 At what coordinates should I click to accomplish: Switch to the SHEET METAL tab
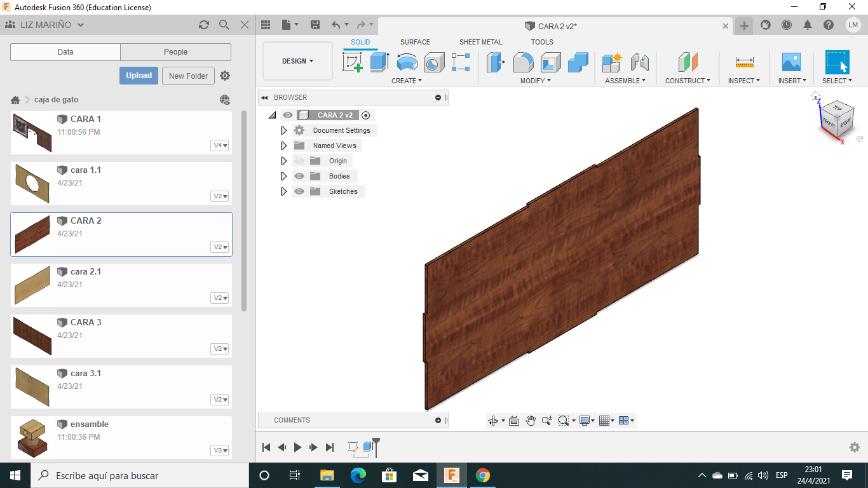(481, 42)
